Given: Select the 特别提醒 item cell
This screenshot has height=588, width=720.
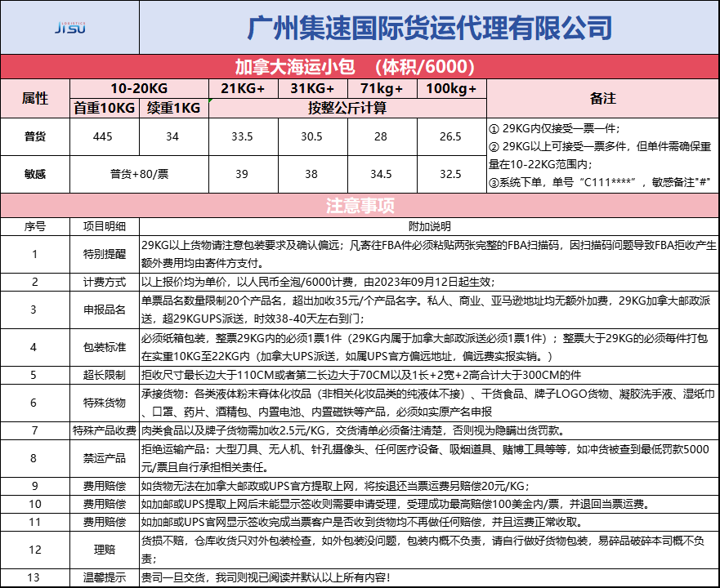Looking at the screenshot, I should pos(105,255).
